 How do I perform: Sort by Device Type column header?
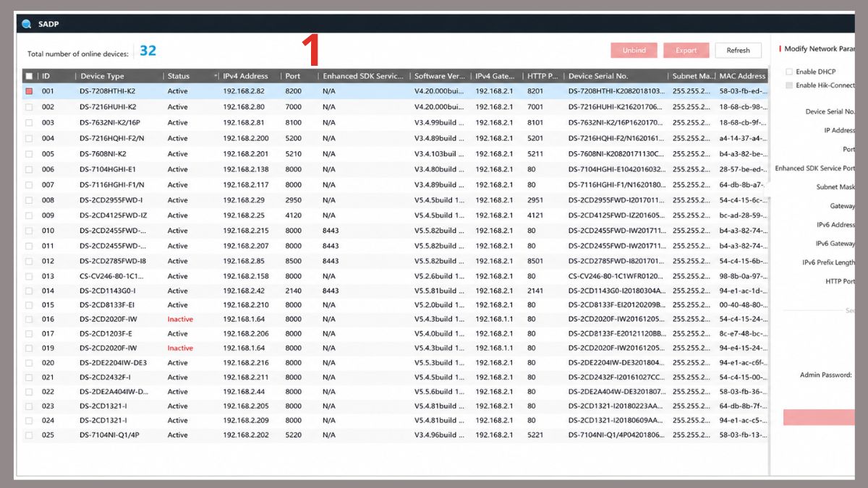click(x=102, y=76)
